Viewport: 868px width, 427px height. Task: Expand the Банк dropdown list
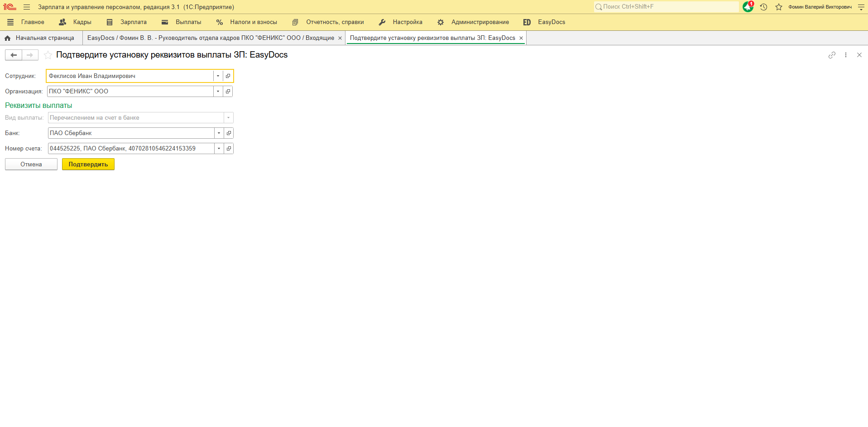[x=219, y=133]
